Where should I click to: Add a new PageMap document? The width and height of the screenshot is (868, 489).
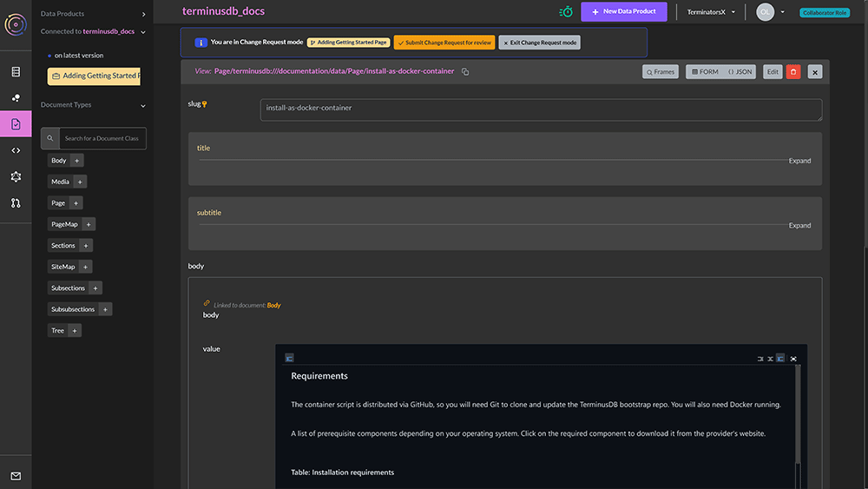click(x=89, y=224)
